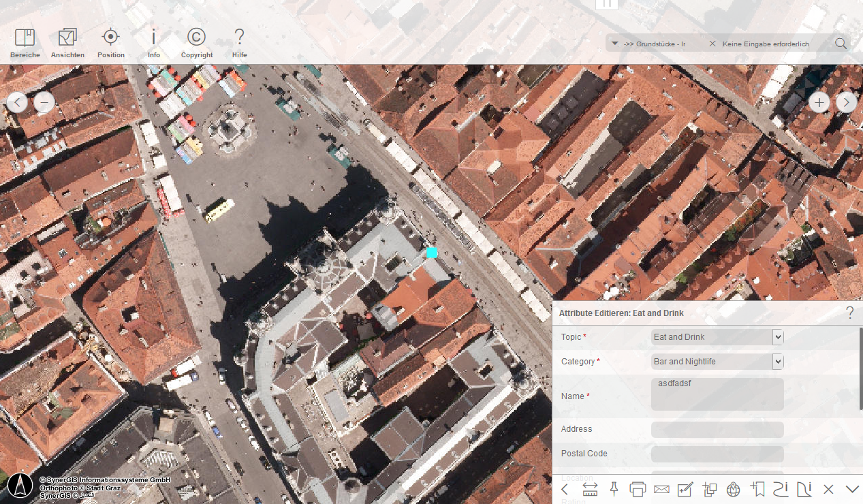Clear the search with the X

click(712, 44)
